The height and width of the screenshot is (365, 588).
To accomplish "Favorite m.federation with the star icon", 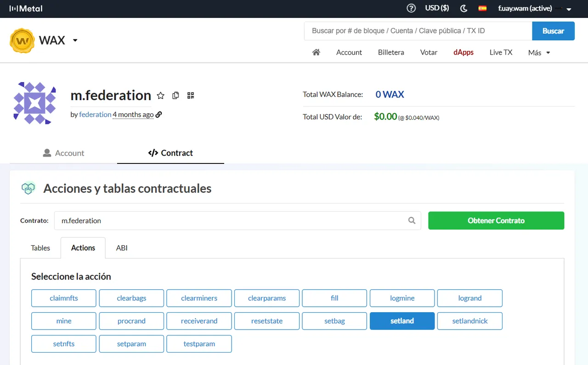I will pos(160,95).
